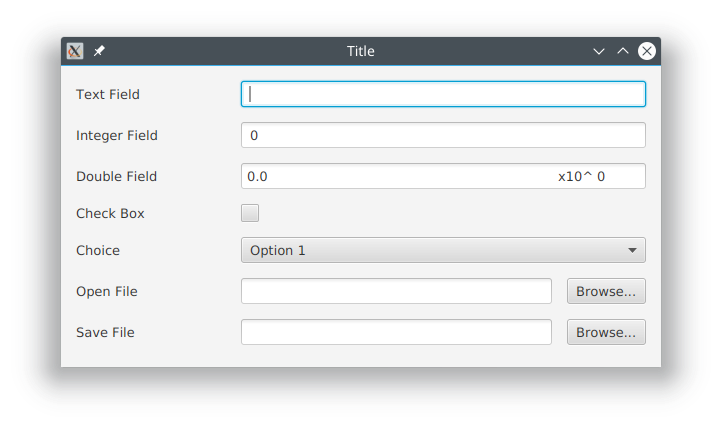Click the Save File path text box
Image resolution: width=722 pixels, height=428 pixels.
tap(396, 332)
